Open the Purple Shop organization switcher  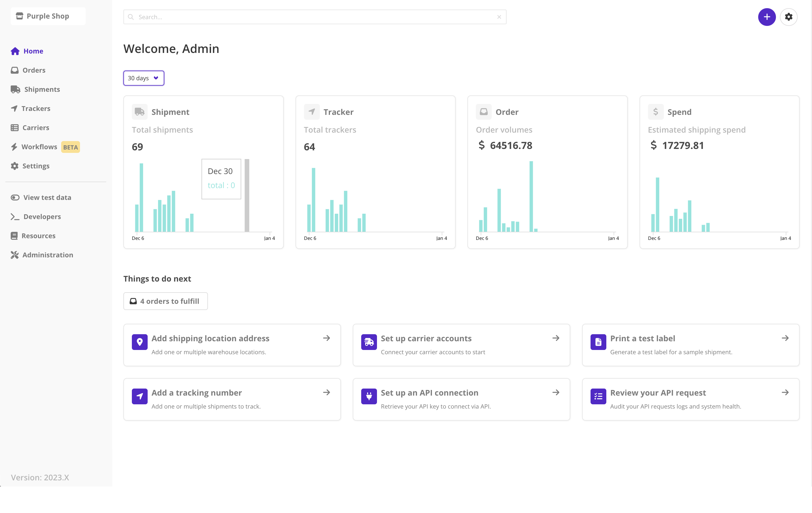click(48, 16)
